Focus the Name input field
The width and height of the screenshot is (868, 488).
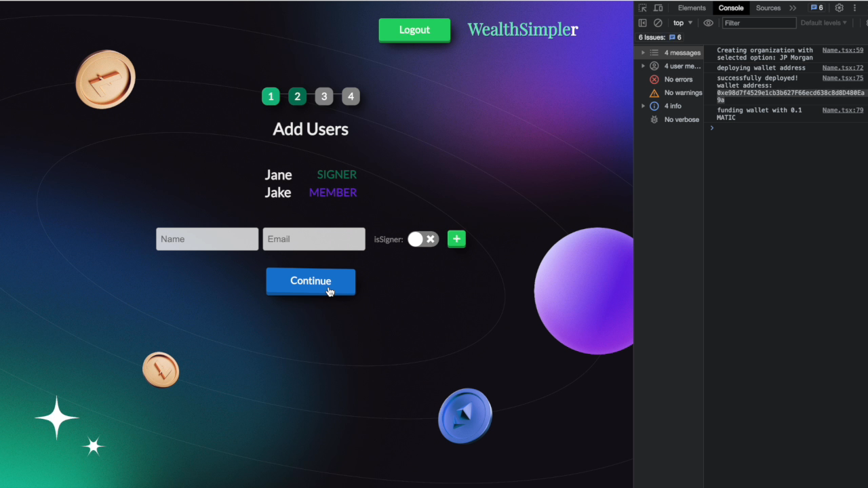point(207,239)
